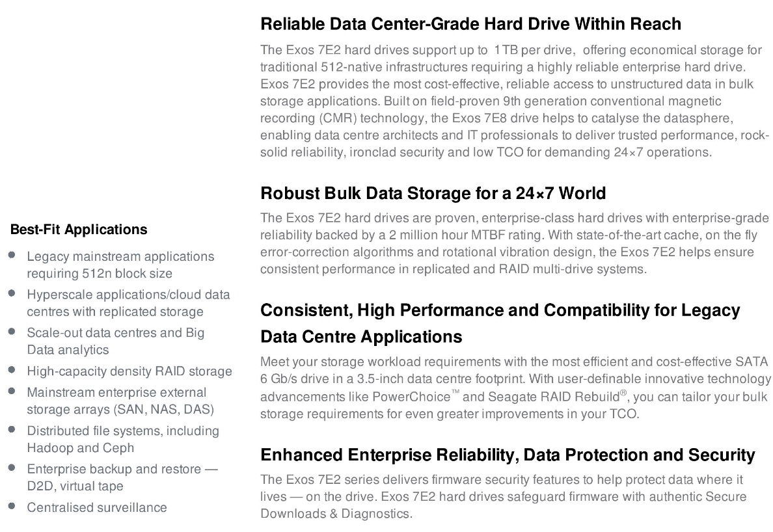Image resolution: width=773 pixels, height=532 pixels.
Task: Click the heading Reliable Data Center-Grade Hard Drive Within Reach
Action: (470, 23)
